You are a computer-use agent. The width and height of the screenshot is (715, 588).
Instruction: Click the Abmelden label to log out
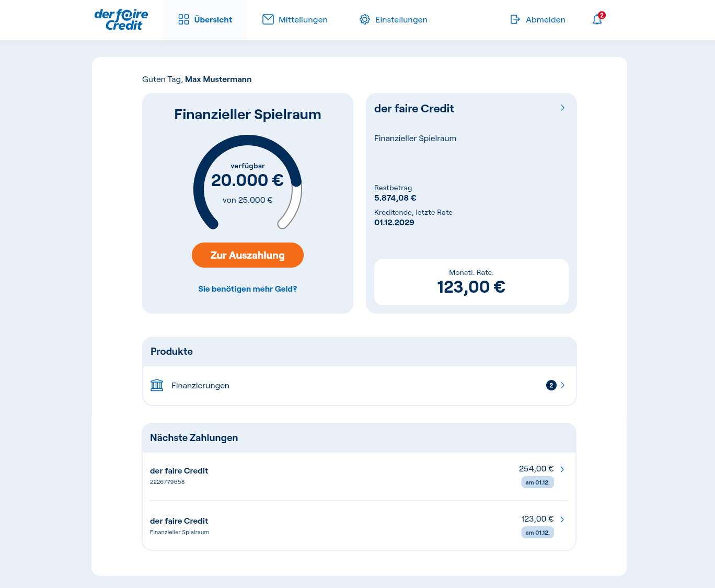[546, 19]
